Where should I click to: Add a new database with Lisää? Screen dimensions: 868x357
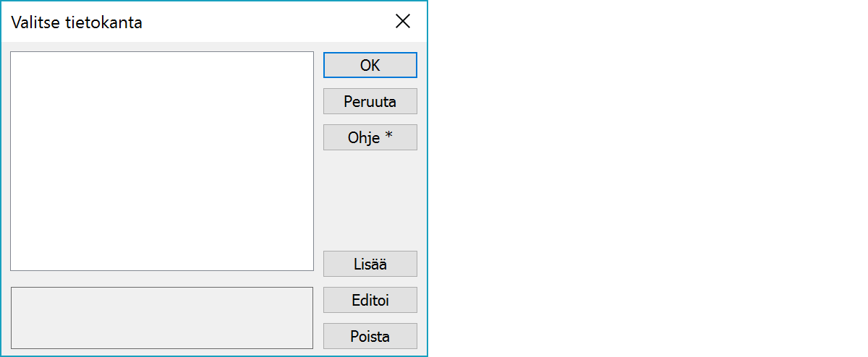(370, 264)
